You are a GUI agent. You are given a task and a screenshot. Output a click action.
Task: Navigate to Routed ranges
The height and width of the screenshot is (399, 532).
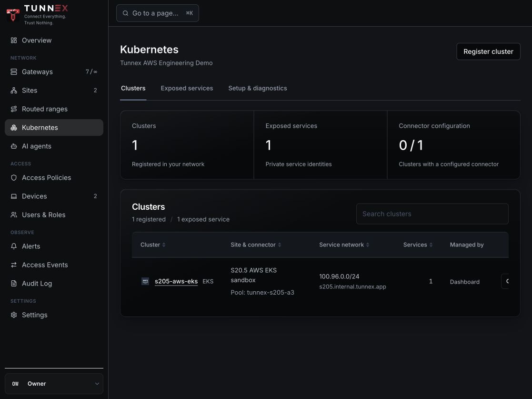click(54, 109)
